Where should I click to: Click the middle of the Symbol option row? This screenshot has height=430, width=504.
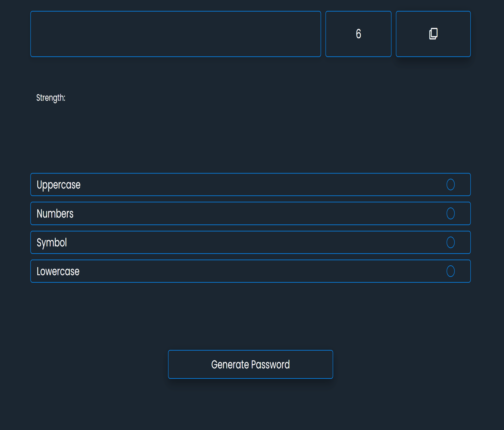(250, 242)
